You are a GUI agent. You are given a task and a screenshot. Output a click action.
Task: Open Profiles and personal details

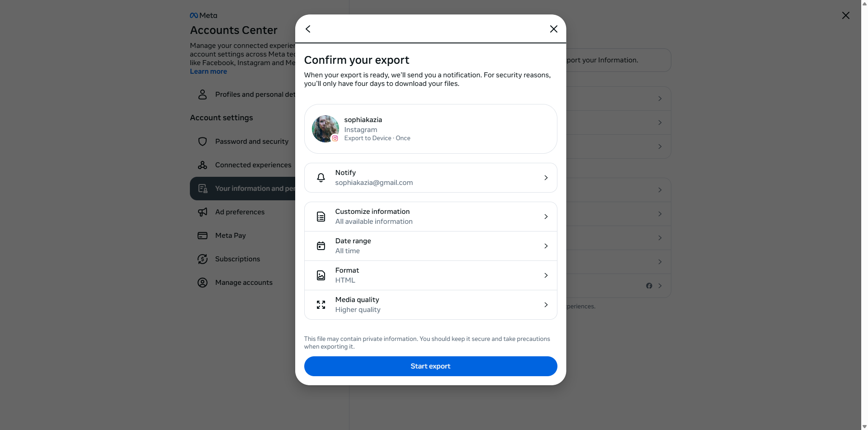(x=242, y=95)
